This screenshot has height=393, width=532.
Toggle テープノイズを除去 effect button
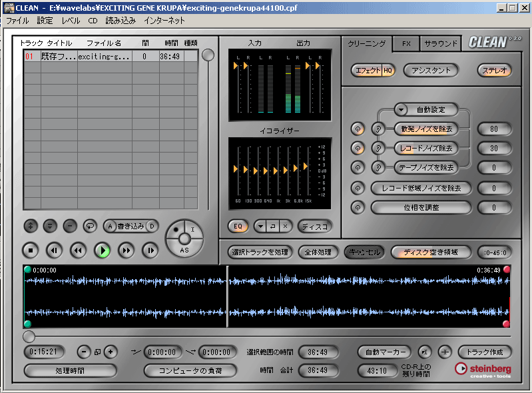tap(427, 168)
